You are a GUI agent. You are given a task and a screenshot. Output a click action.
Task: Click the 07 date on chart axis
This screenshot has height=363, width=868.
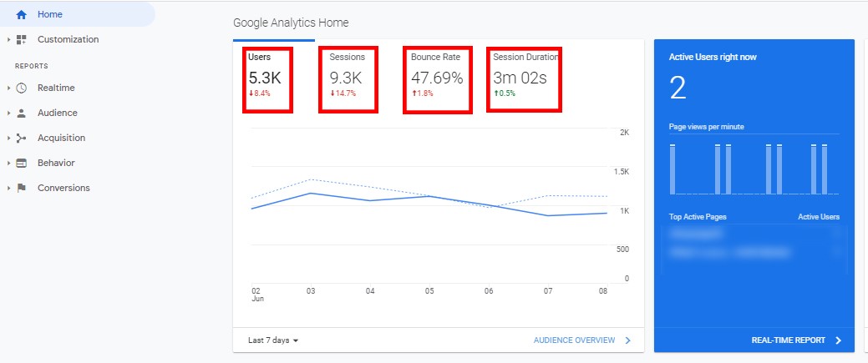click(547, 290)
